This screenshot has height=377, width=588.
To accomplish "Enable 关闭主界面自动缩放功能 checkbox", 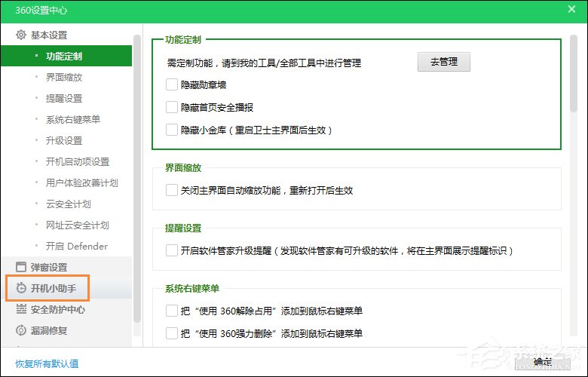I will (172, 190).
